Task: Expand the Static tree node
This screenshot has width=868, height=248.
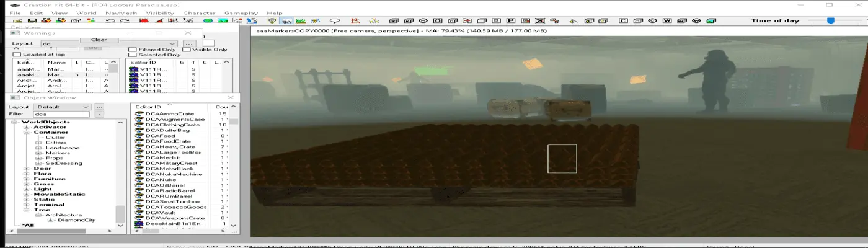Action: click(x=27, y=199)
